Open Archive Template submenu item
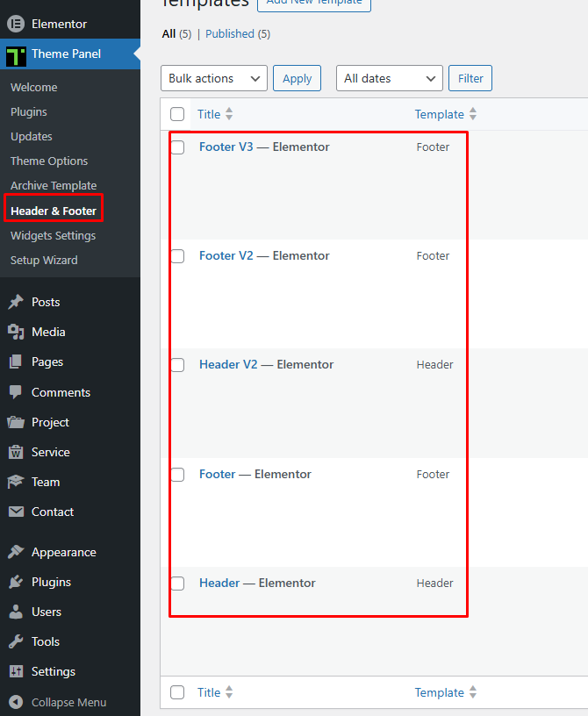 click(x=54, y=185)
